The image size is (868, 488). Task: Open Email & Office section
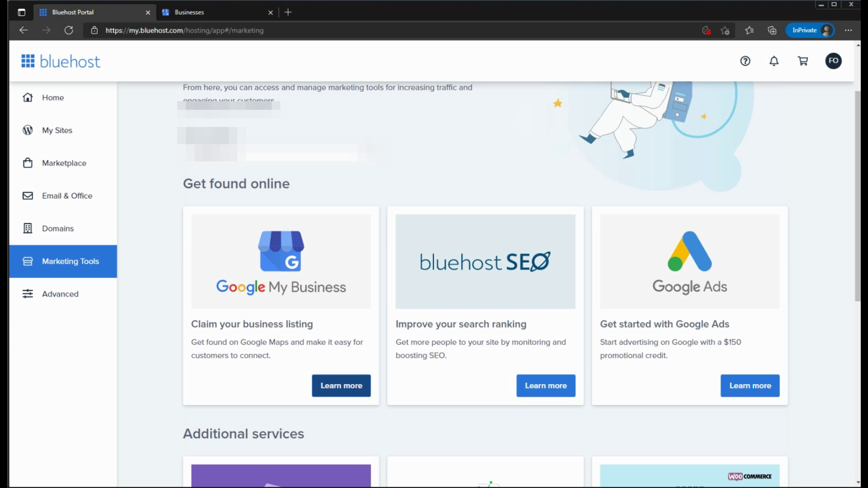tap(67, 196)
